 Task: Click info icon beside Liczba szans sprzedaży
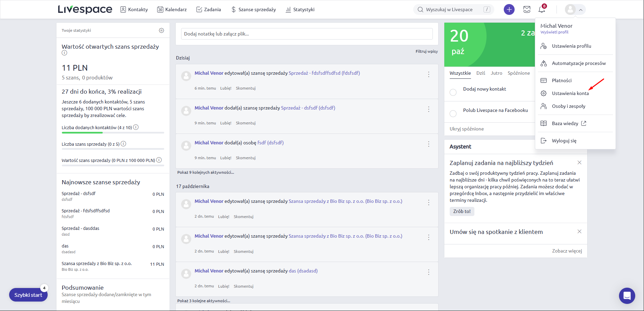(x=124, y=144)
